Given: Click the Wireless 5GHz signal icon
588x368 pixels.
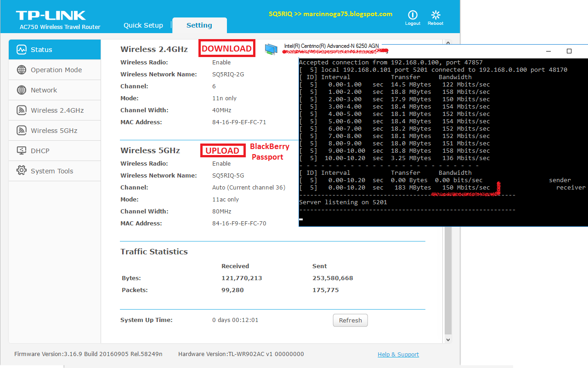Looking at the screenshot, I should click(x=22, y=131).
